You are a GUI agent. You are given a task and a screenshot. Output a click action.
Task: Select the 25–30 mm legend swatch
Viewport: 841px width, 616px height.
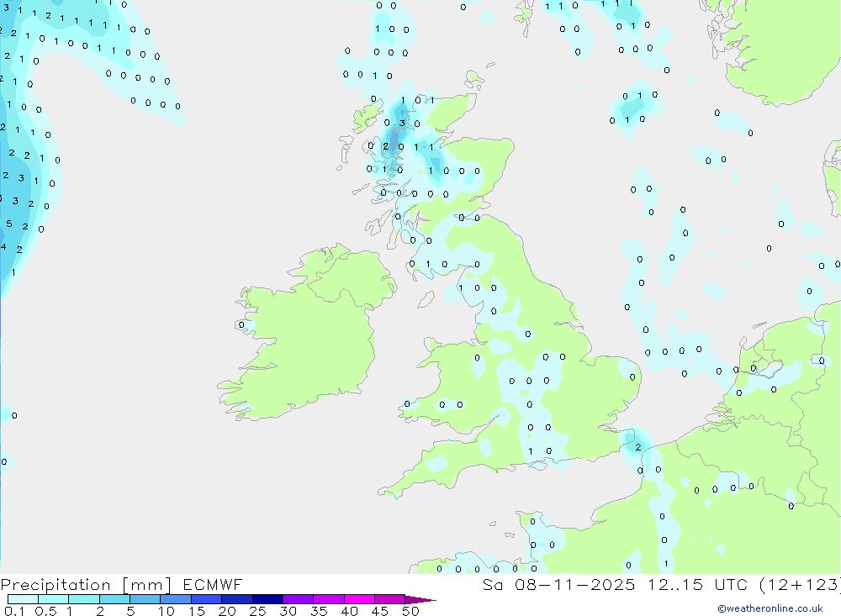pos(267,599)
